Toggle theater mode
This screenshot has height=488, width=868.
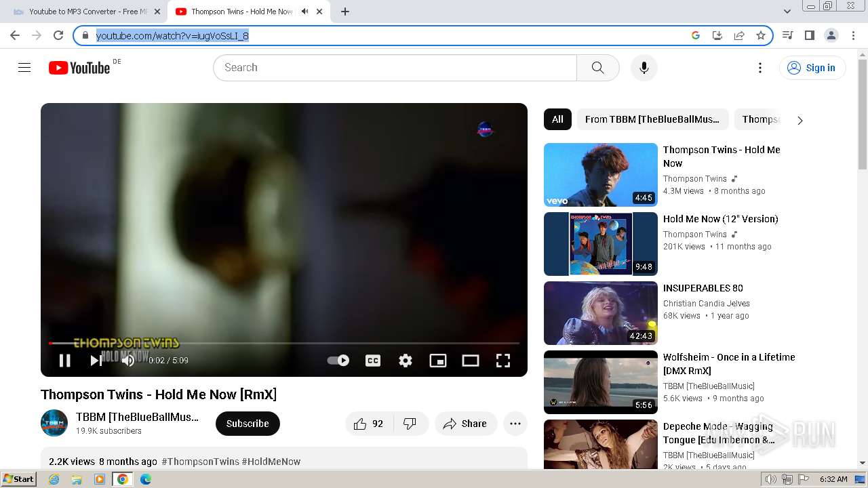click(x=471, y=361)
